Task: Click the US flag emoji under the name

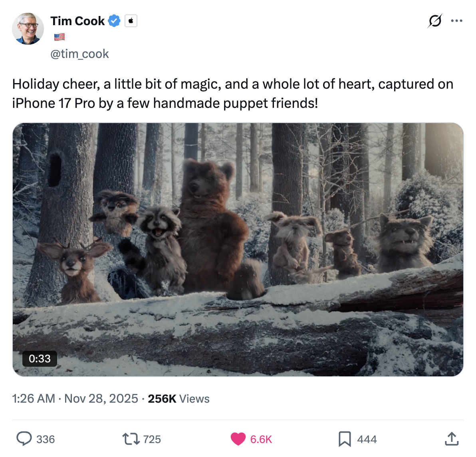Action: [x=59, y=37]
